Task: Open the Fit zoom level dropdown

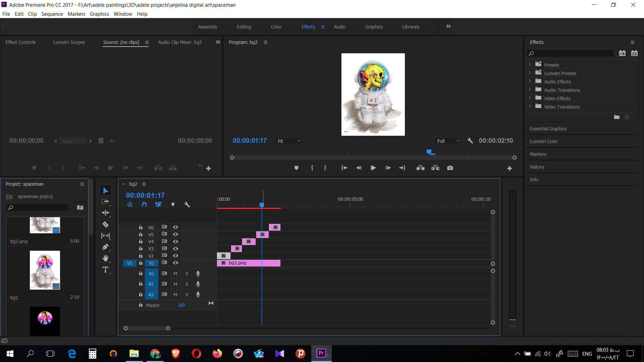Action: (x=289, y=141)
